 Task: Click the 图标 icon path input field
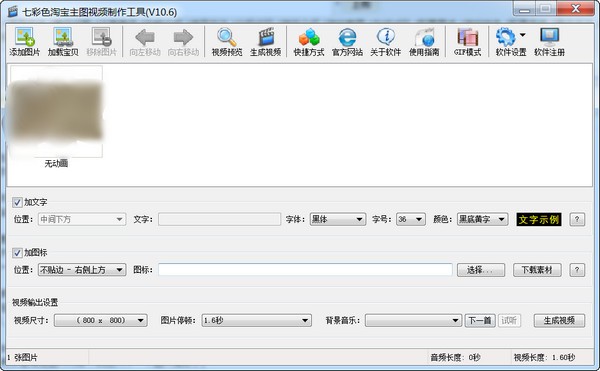(305, 270)
